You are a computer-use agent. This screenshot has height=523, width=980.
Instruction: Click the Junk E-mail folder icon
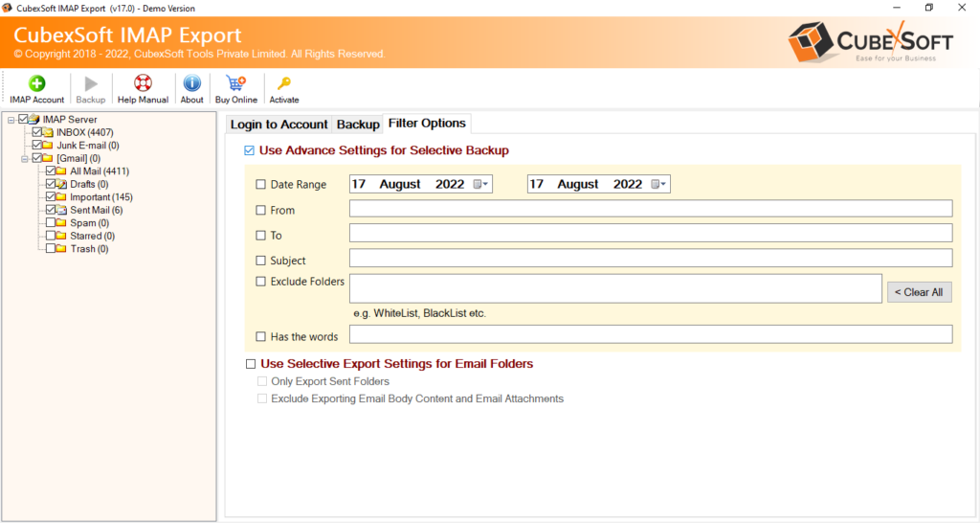[48, 146]
